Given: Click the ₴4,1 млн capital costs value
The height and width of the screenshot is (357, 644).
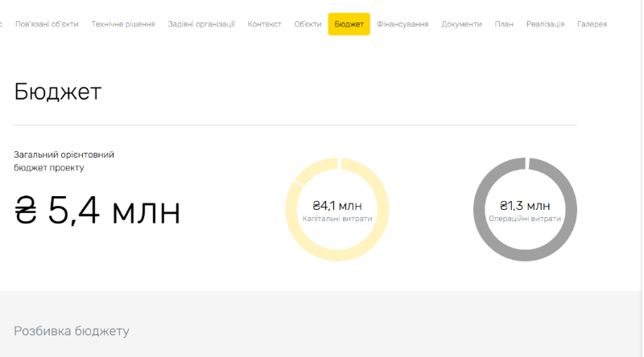Looking at the screenshot, I should coord(336,205).
